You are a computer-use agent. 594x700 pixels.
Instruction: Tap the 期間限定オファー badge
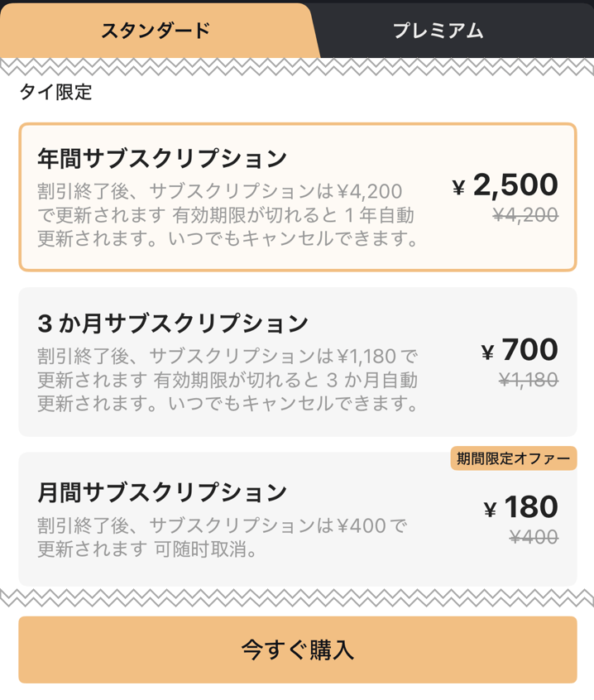[513, 458]
